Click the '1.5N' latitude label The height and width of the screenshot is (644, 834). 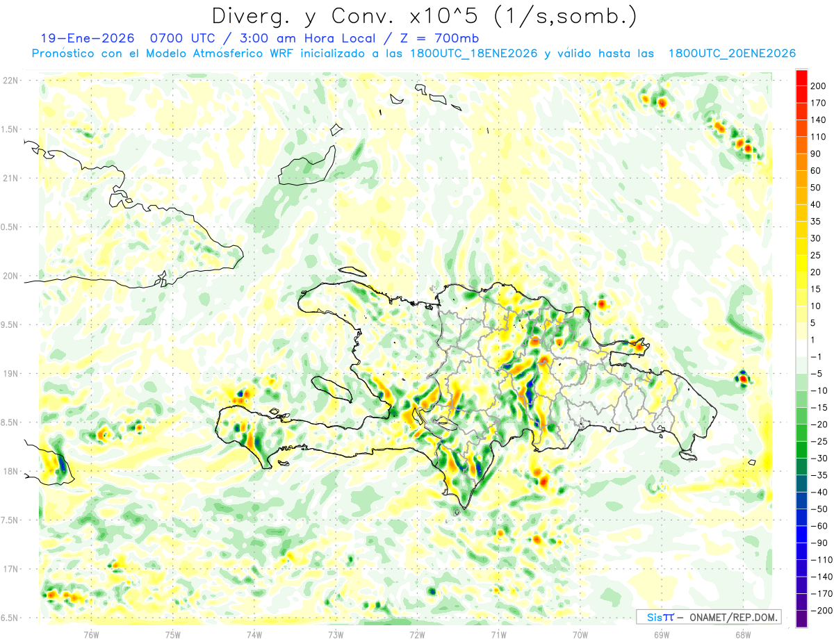(10, 129)
